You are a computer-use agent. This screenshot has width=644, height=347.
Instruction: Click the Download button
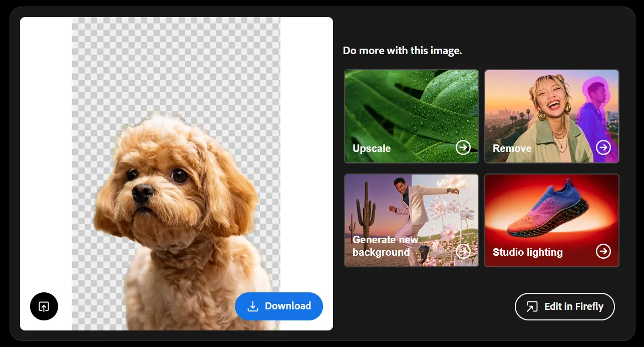pos(279,306)
